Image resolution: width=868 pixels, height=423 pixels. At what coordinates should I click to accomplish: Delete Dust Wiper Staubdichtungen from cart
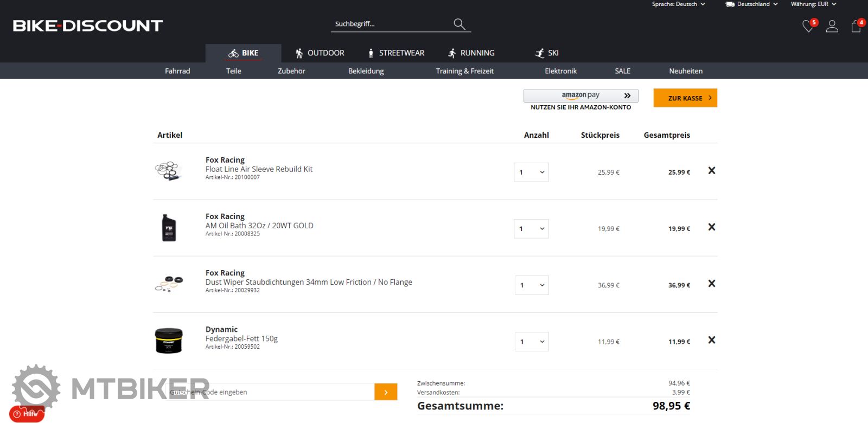(712, 284)
